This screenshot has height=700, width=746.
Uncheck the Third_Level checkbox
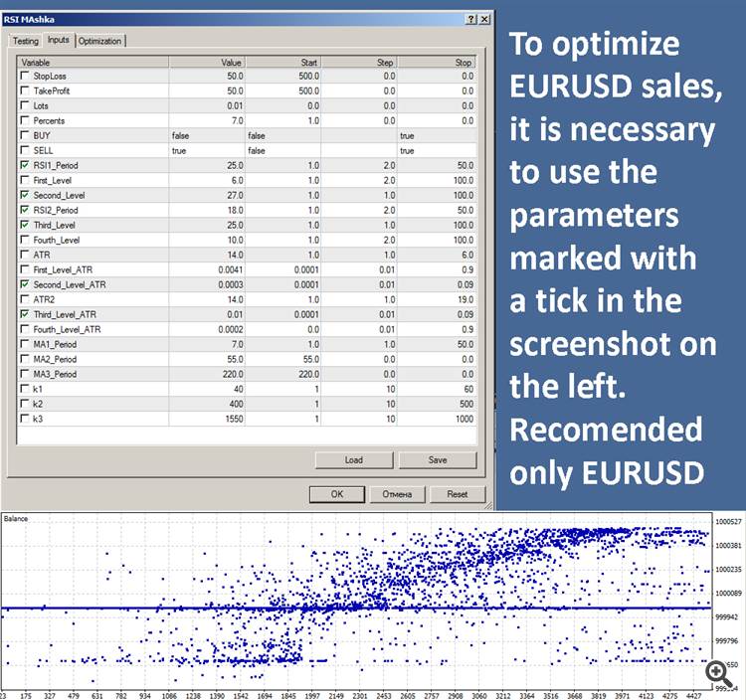(x=25, y=225)
